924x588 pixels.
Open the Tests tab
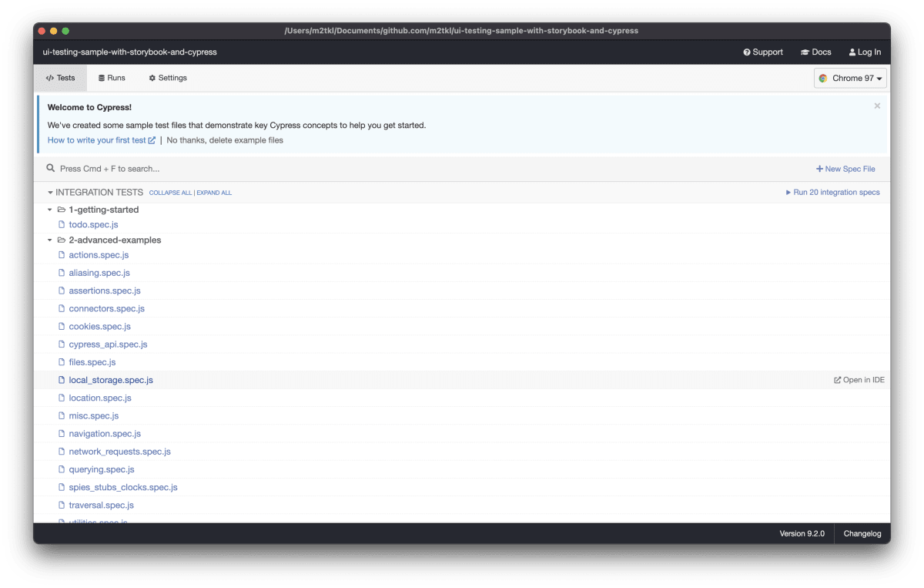pyautogui.click(x=60, y=78)
